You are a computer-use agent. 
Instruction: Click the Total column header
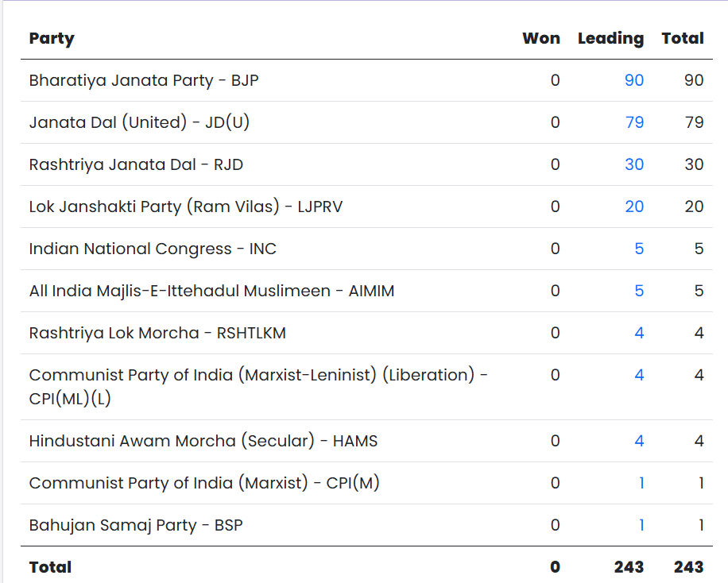pyautogui.click(x=682, y=38)
